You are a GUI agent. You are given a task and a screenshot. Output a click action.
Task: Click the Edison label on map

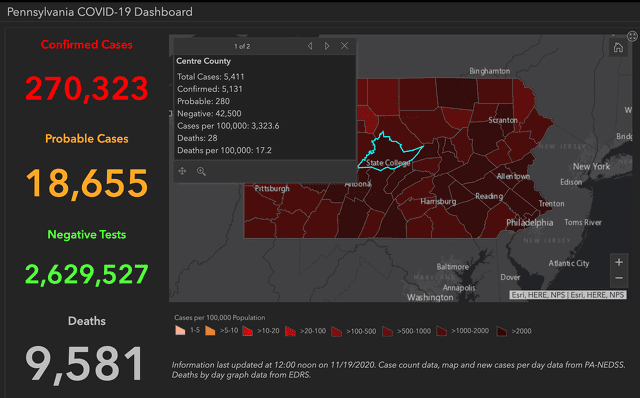pyautogui.click(x=571, y=182)
